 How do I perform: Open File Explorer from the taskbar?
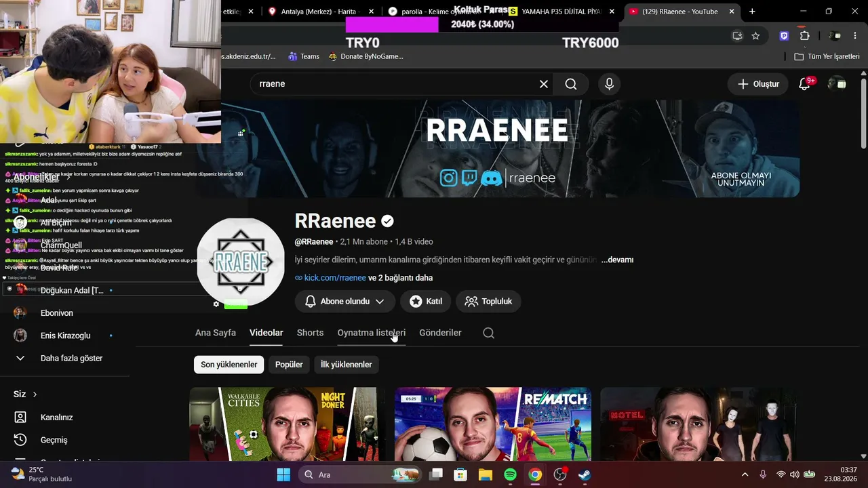[486, 474]
